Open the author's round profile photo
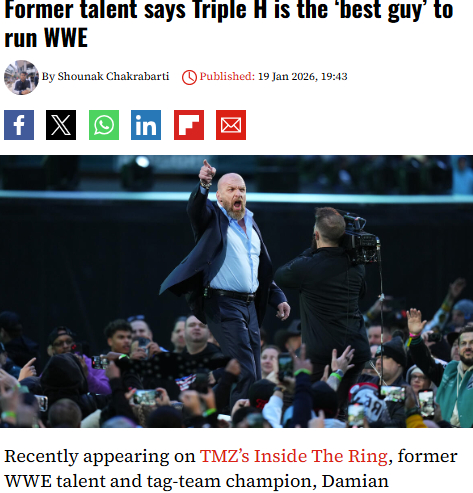Viewport: 473px width, 493px height. pos(21,77)
